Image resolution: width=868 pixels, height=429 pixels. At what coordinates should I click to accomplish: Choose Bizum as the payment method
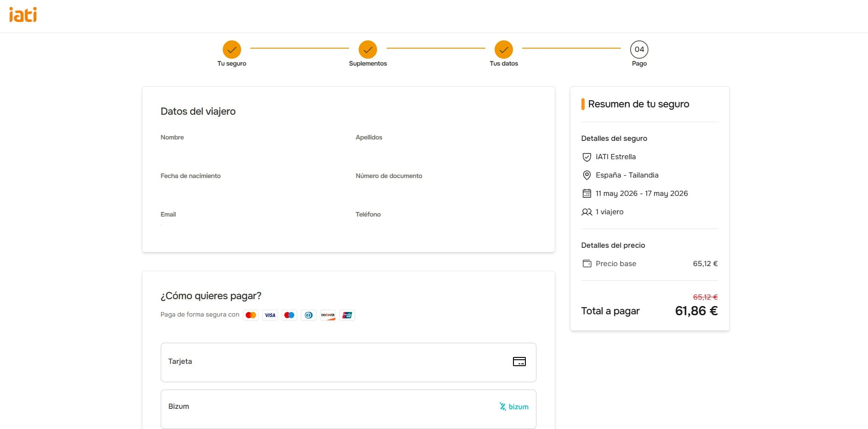pos(349,409)
